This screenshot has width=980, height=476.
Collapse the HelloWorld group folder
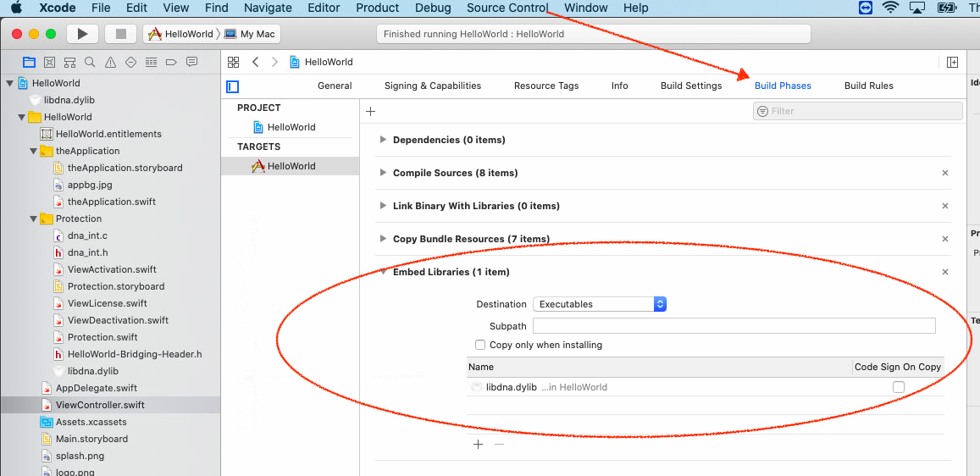click(21, 117)
